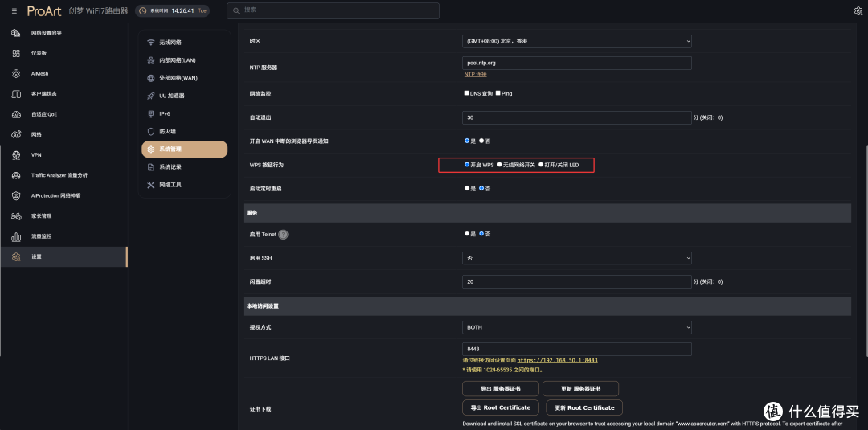Check the DNS 查询 checkbox

(467, 93)
